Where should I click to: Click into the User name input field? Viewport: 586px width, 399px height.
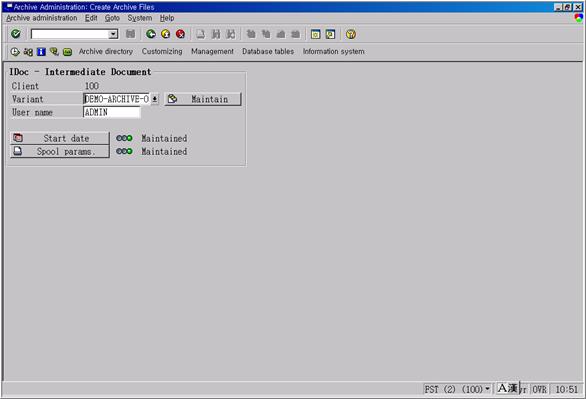tap(112, 112)
